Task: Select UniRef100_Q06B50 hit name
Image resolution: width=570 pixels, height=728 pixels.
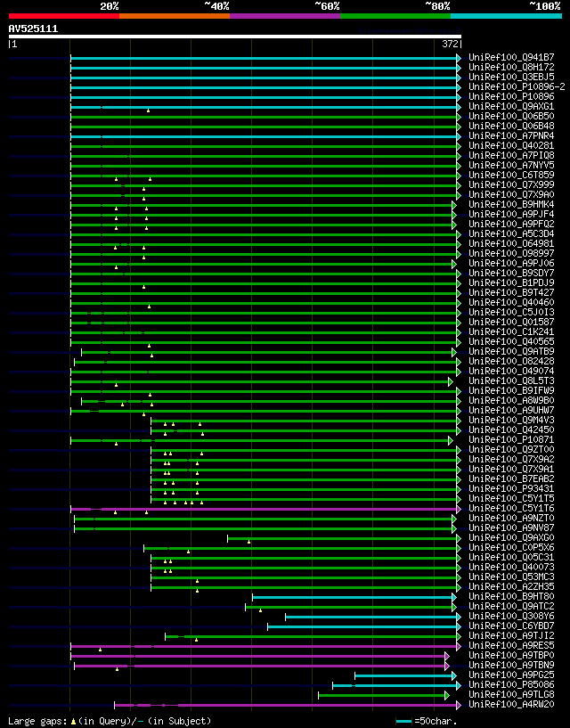Action: coord(511,116)
